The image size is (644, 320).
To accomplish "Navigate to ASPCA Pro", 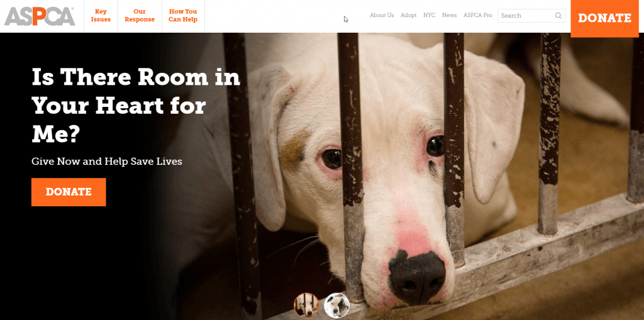I will coord(478,15).
